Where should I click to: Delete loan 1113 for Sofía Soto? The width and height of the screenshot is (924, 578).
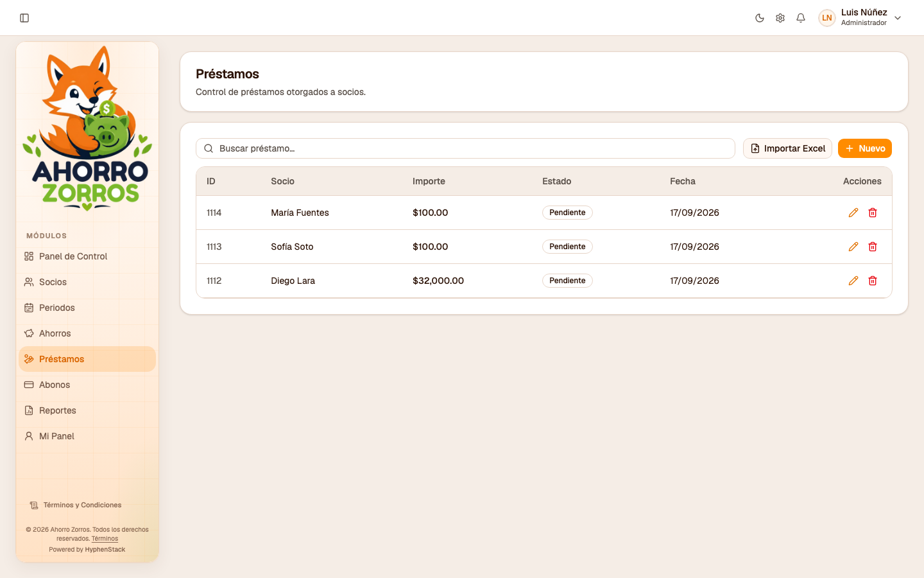tap(873, 247)
